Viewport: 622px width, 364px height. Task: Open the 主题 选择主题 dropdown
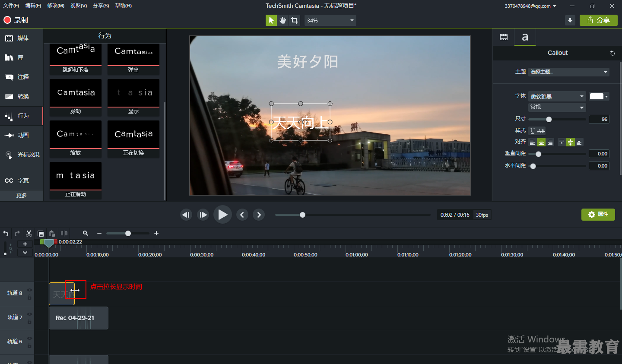click(568, 72)
